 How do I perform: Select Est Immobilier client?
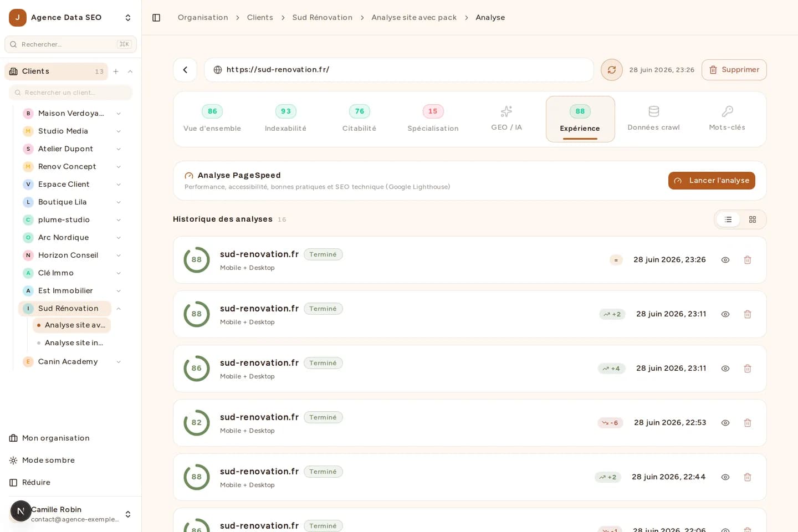pos(65,291)
